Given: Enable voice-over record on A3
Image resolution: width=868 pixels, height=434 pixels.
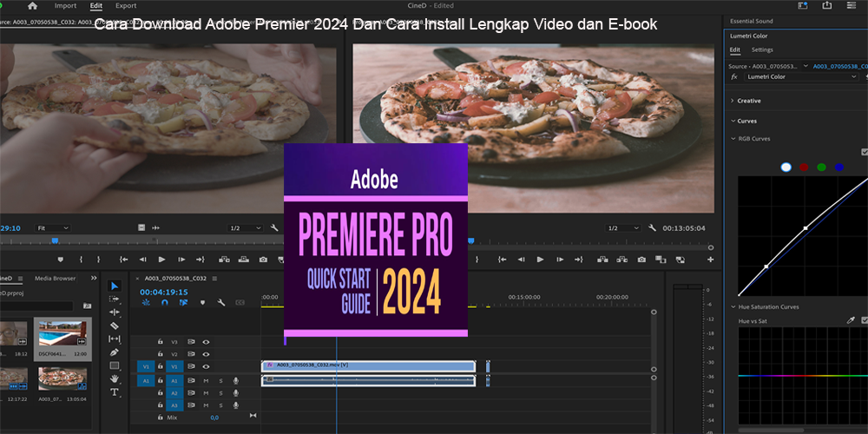Looking at the screenshot, I should pyautogui.click(x=235, y=405).
